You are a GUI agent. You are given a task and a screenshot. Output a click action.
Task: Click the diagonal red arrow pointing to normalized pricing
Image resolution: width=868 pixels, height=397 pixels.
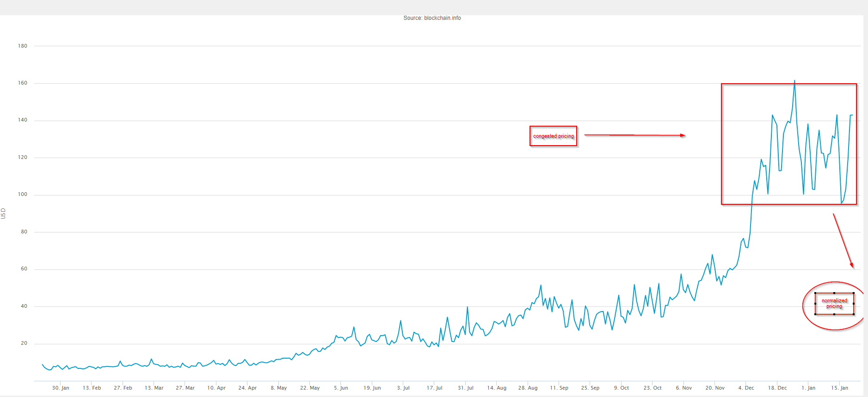coord(843,240)
